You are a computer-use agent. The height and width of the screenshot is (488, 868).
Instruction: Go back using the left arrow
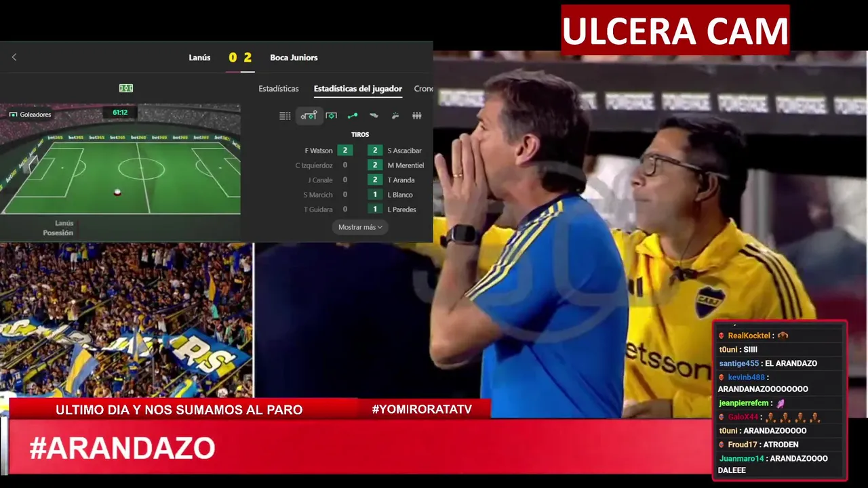coord(14,58)
